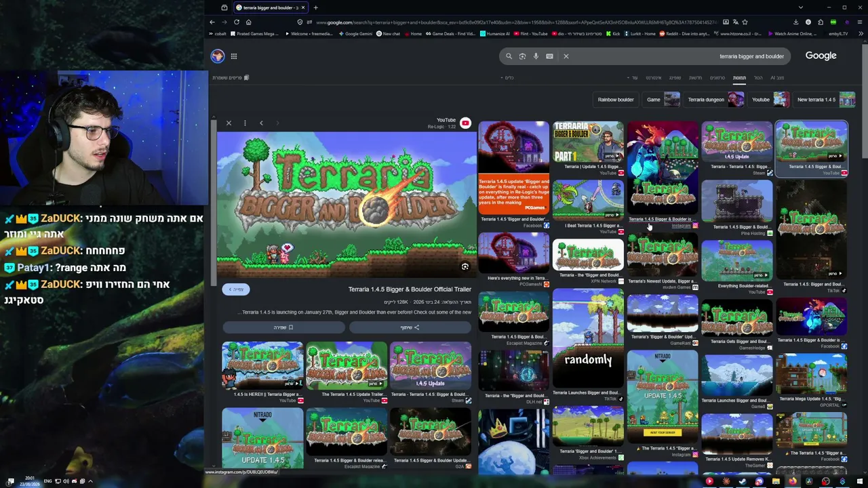This screenshot has height=488, width=868.
Task: Open the 'מצב AI' AI mode tab
Action: tap(777, 78)
